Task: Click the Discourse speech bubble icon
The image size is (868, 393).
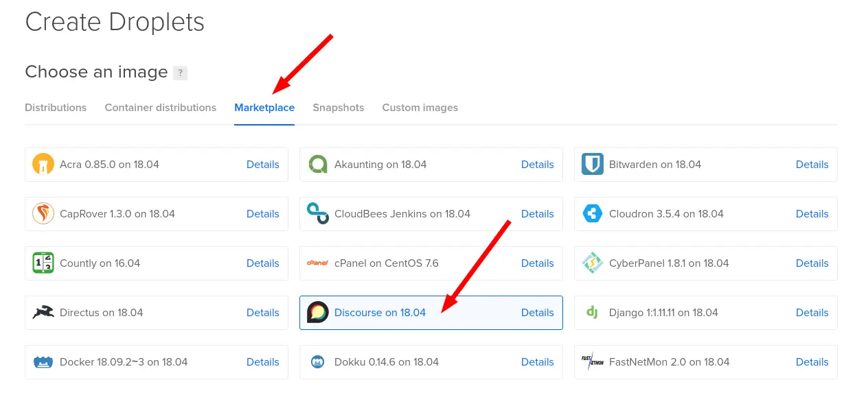Action: [x=318, y=313]
